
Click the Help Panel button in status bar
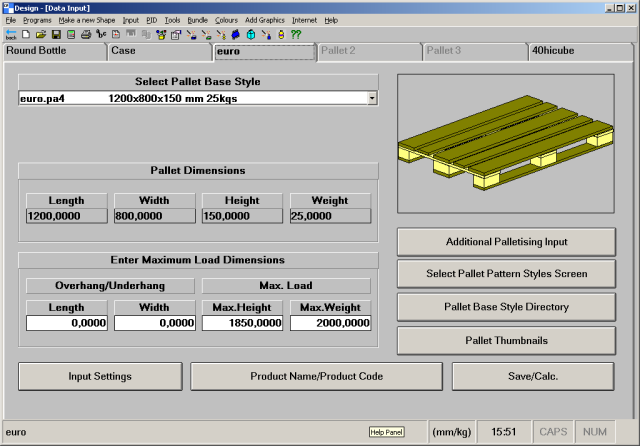pyautogui.click(x=386, y=432)
